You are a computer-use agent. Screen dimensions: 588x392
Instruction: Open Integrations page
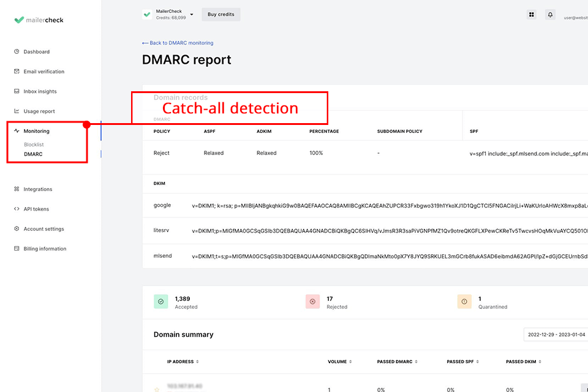click(x=38, y=189)
